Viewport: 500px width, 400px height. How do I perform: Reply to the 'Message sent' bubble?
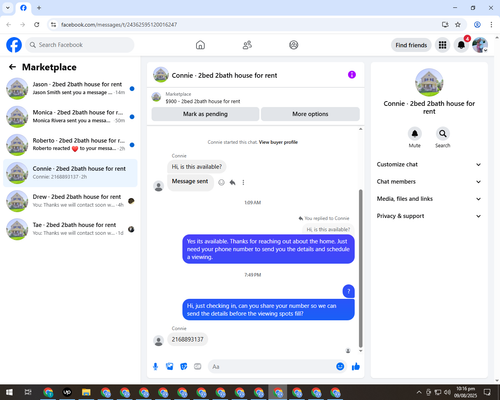pyautogui.click(x=233, y=182)
